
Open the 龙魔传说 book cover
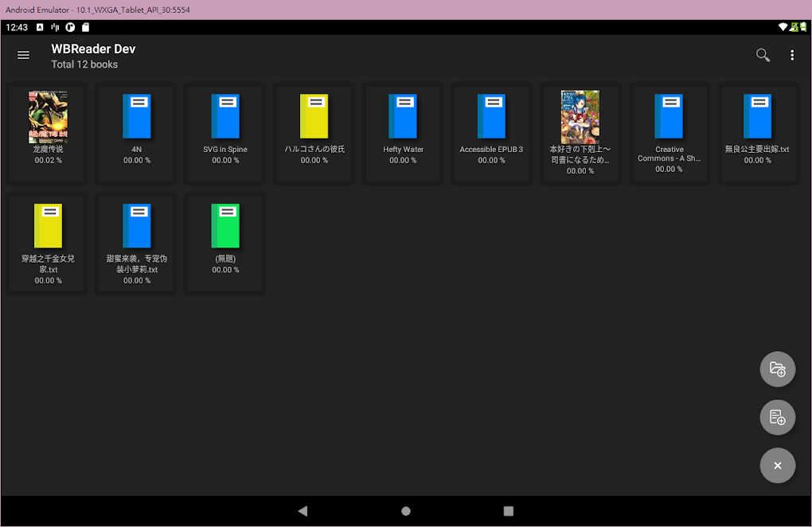pyautogui.click(x=48, y=117)
